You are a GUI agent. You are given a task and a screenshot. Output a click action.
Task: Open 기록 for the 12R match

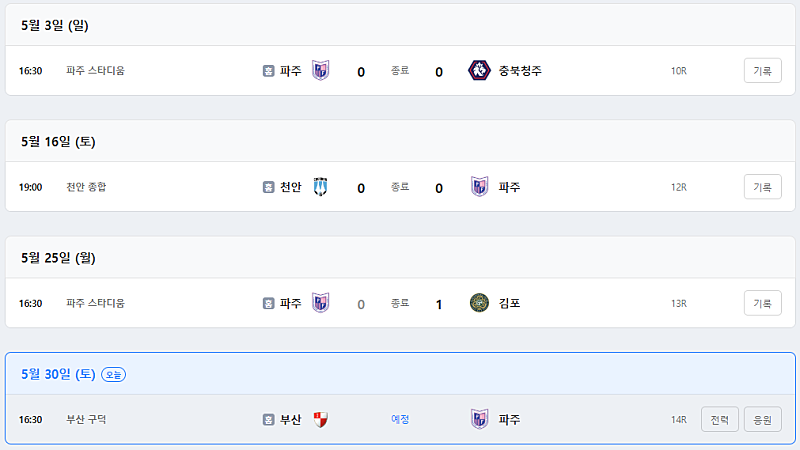[762, 187]
